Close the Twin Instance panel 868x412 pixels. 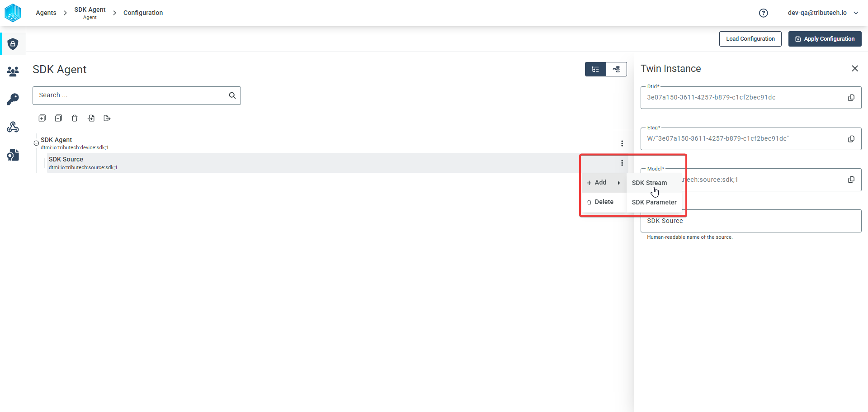[x=855, y=68]
